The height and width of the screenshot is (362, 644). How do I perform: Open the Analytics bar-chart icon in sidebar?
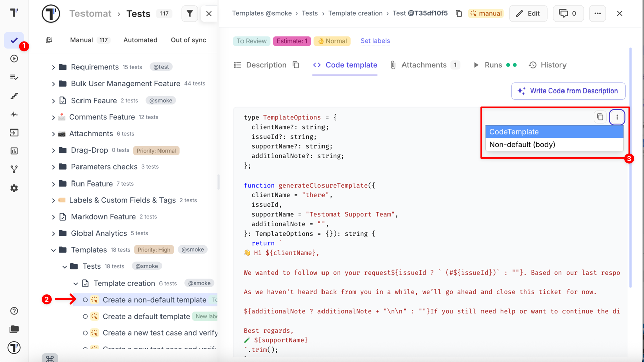(14, 151)
